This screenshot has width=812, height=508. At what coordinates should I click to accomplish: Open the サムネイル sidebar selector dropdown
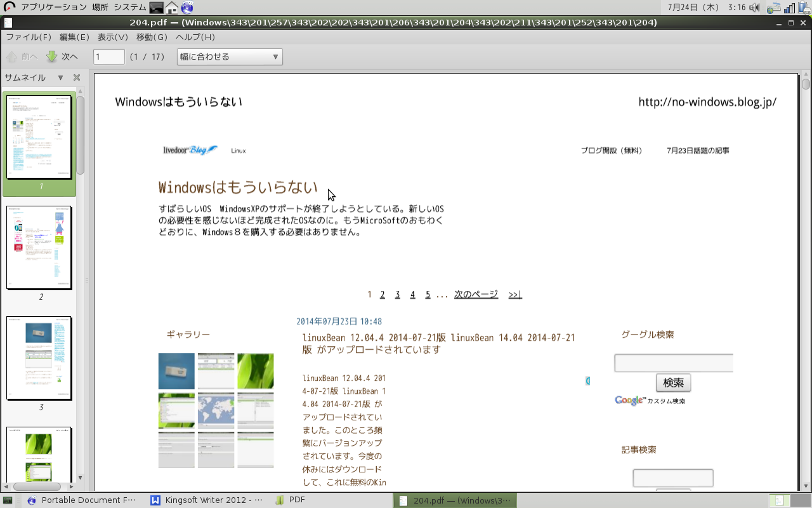click(x=61, y=77)
